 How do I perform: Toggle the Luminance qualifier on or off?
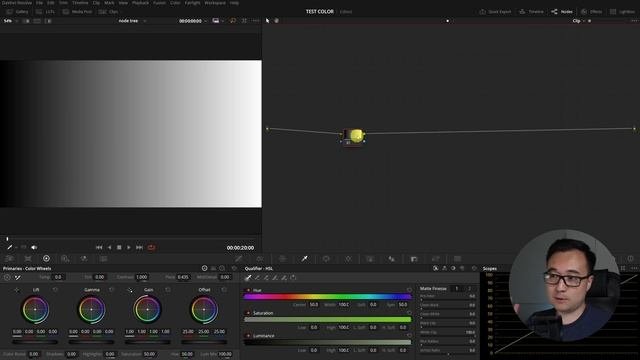pos(248,336)
